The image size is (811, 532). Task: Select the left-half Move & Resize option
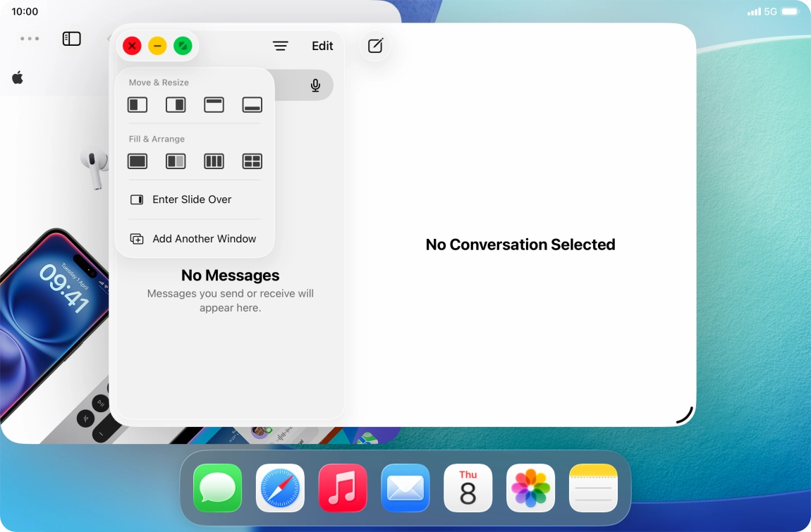(138, 104)
